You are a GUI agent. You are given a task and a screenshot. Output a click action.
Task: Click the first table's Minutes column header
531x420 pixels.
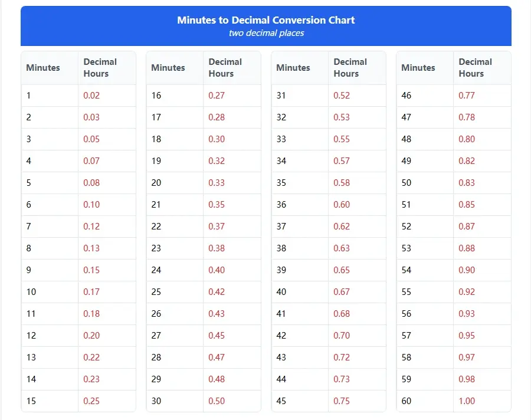43,68
